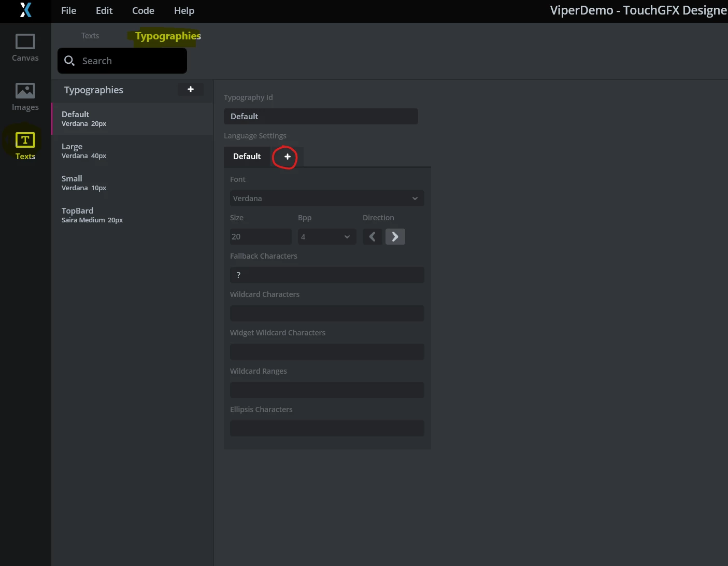Image resolution: width=728 pixels, height=566 pixels.
Task: Open the Code menu
Action: (x=143, y=10)
